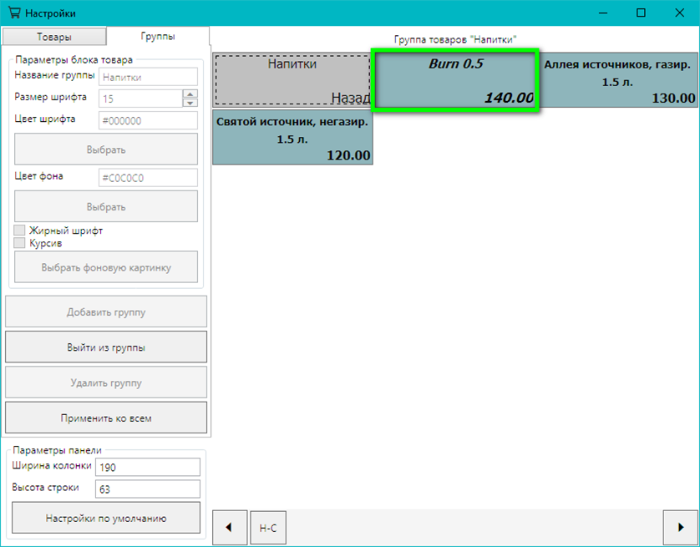Select Аллея источников газир. product tile
Image resolution: width=700 pixels, height=547 pixels.
619,80
